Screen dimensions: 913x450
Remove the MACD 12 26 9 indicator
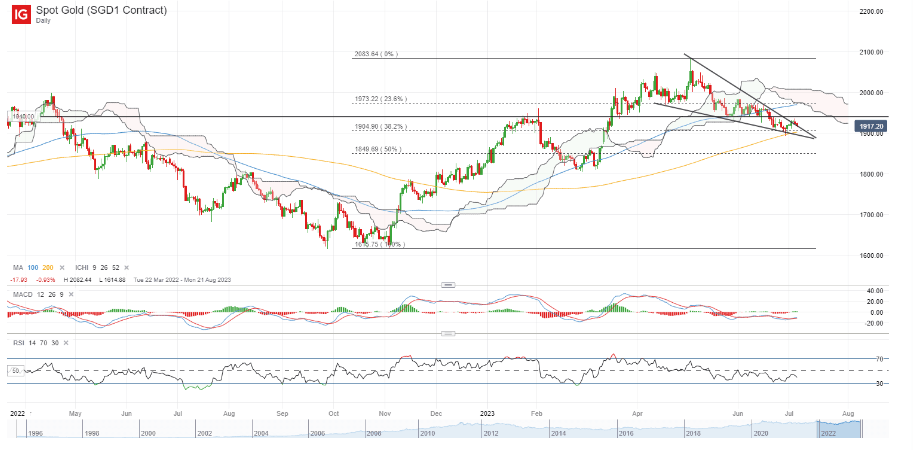coord(71,295)
